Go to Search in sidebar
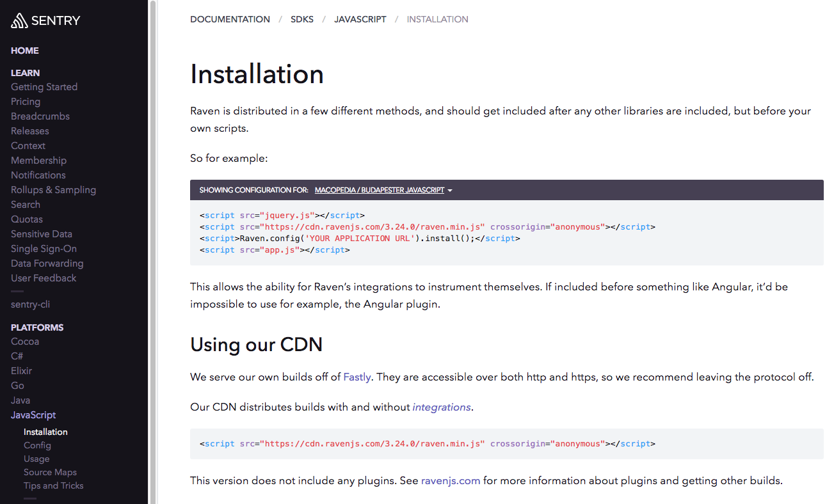Viewport: 834px width, 504px height. pos(26,205)
